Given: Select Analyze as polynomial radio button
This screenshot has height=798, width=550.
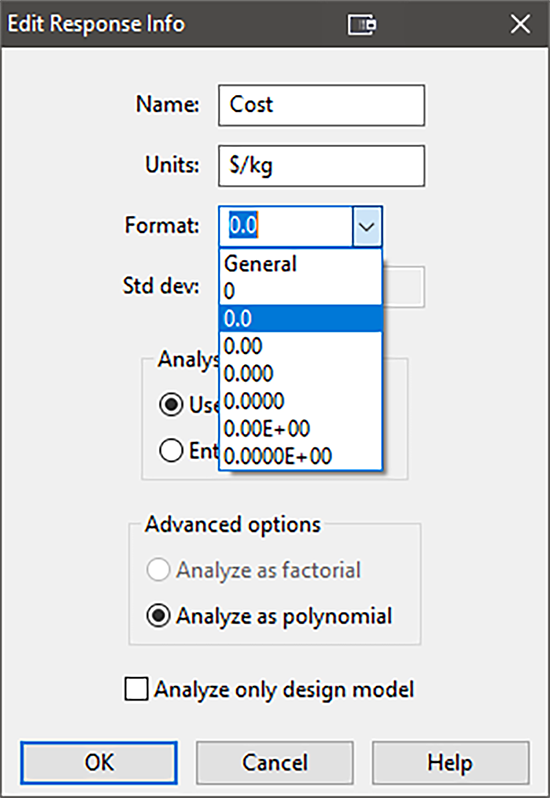Looking at the screenshot, I should click(x=269, y=616).
